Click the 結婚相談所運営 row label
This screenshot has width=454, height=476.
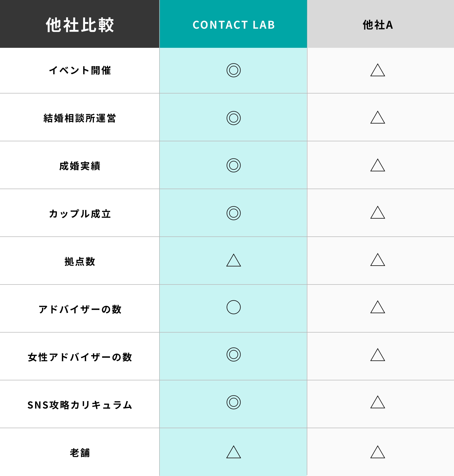click(80, 118)
